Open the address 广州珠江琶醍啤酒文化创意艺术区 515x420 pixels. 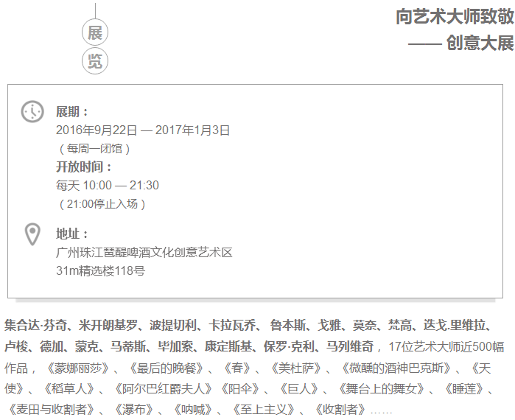click(x=144, y=253)
